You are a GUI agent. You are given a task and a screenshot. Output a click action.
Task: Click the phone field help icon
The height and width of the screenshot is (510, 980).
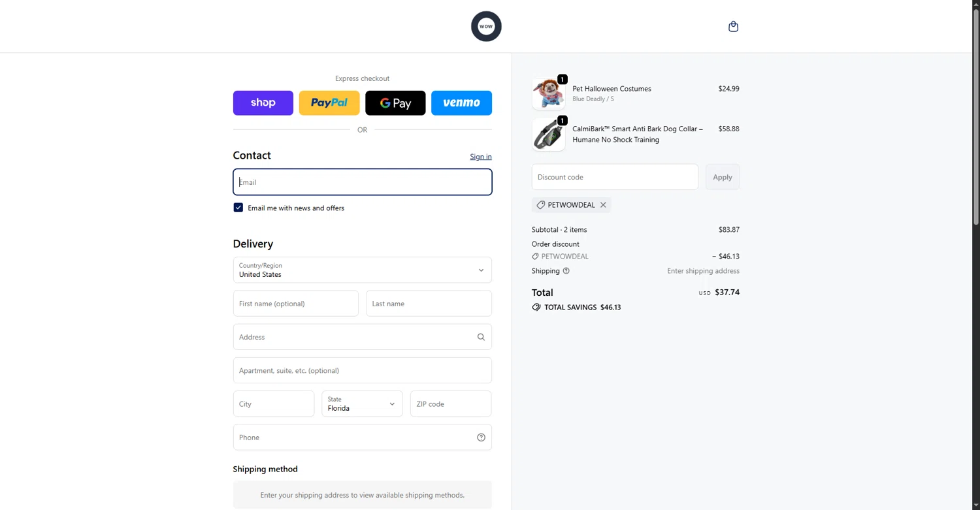click(x=481, y=438)
